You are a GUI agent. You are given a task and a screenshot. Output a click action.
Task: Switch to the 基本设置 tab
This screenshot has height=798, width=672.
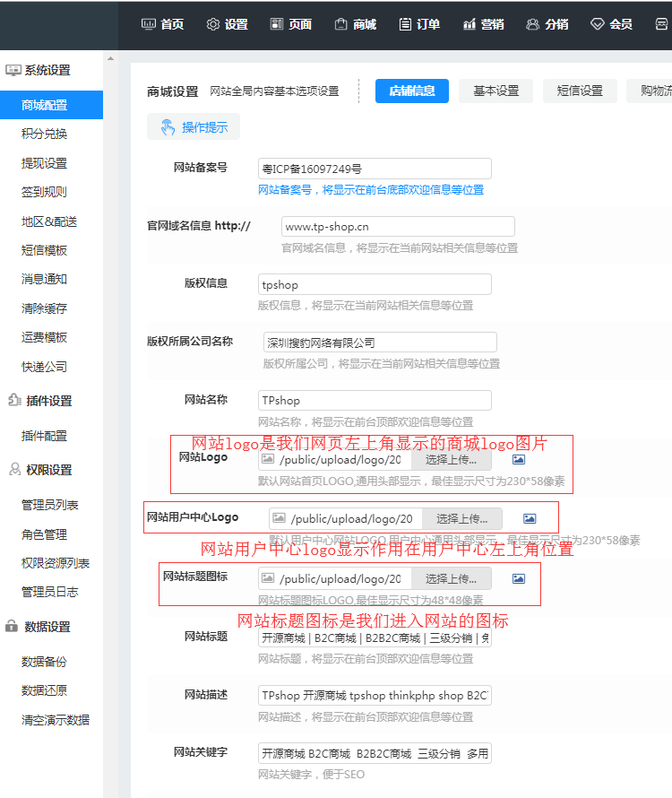pyautogui.click(x=495, y=91)
